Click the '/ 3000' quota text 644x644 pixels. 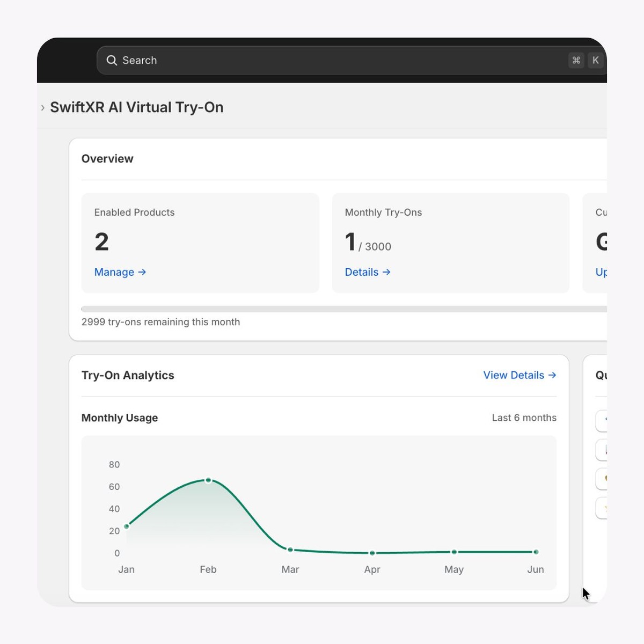pyautogui.click(x=375, y=246)
